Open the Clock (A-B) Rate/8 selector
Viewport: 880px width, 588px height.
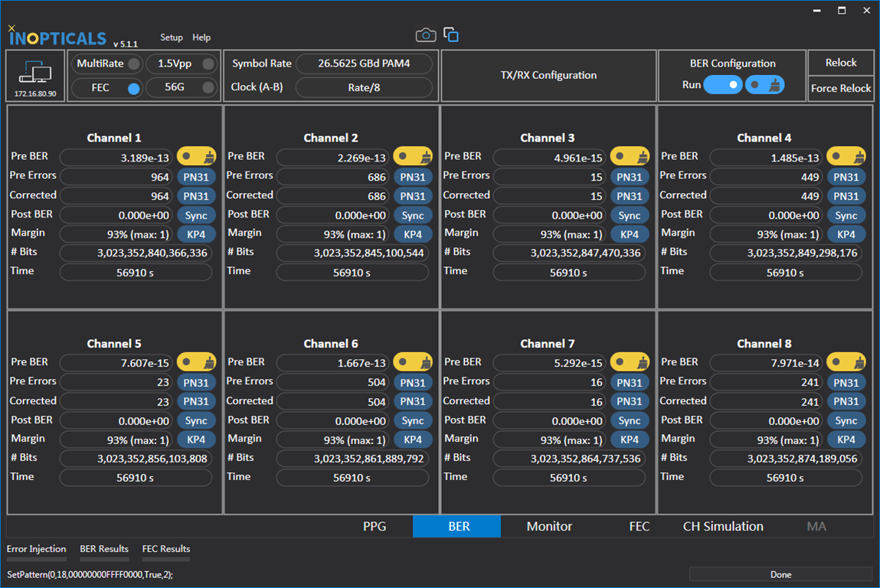click(x=364, y=88)
